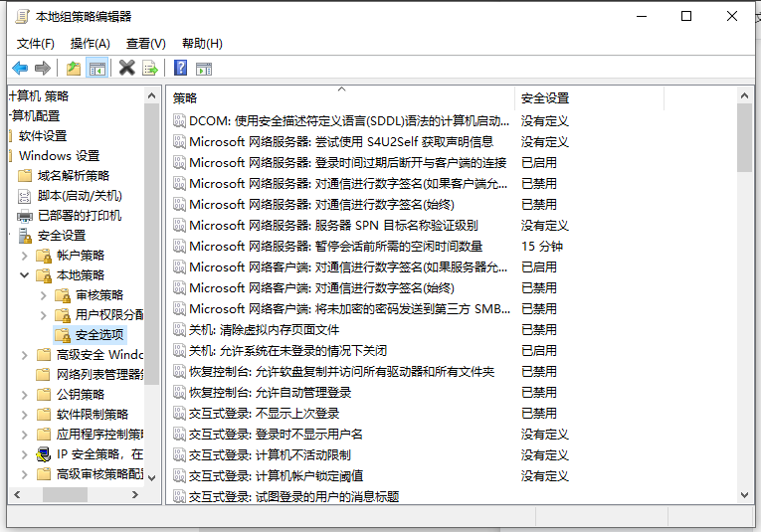Click the Delete (X) toolbar icon
The image size is (761, 532).
click(126, 68)
